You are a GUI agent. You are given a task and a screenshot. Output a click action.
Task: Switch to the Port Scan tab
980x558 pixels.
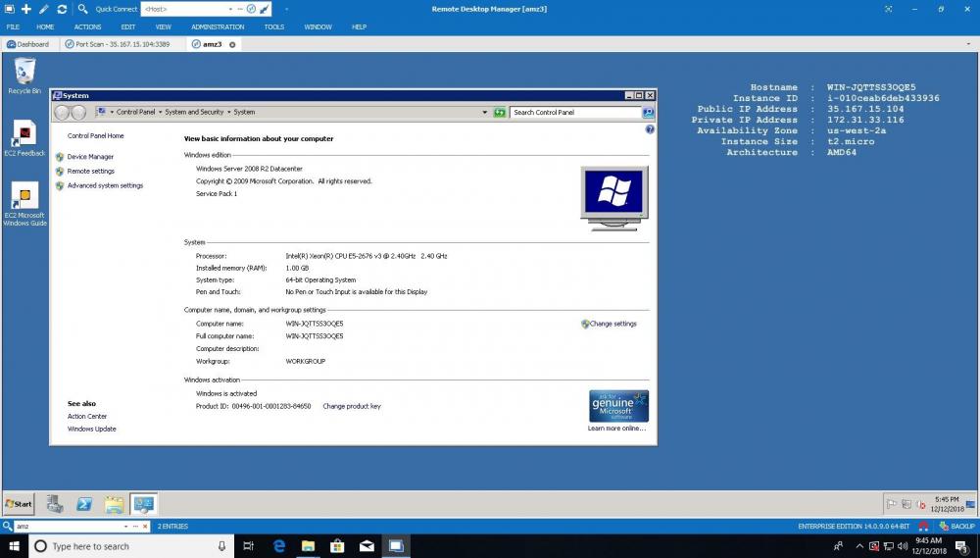coord(117,44)
